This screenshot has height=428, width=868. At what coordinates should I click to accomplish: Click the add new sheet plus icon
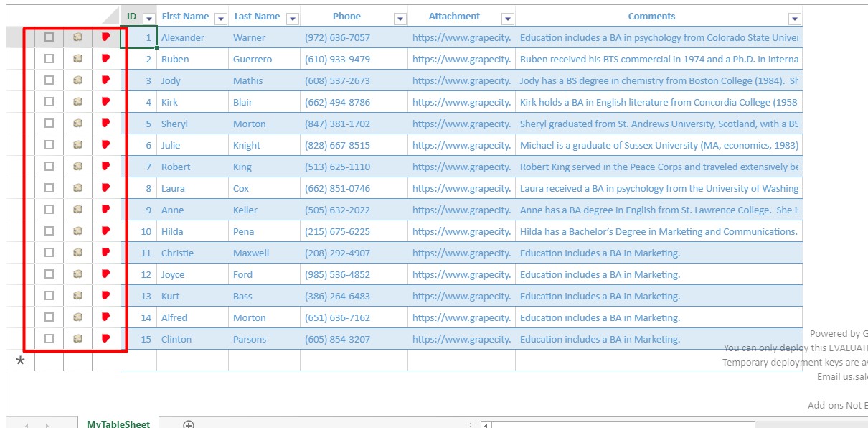pyautogui.click(x=189, y=424)
